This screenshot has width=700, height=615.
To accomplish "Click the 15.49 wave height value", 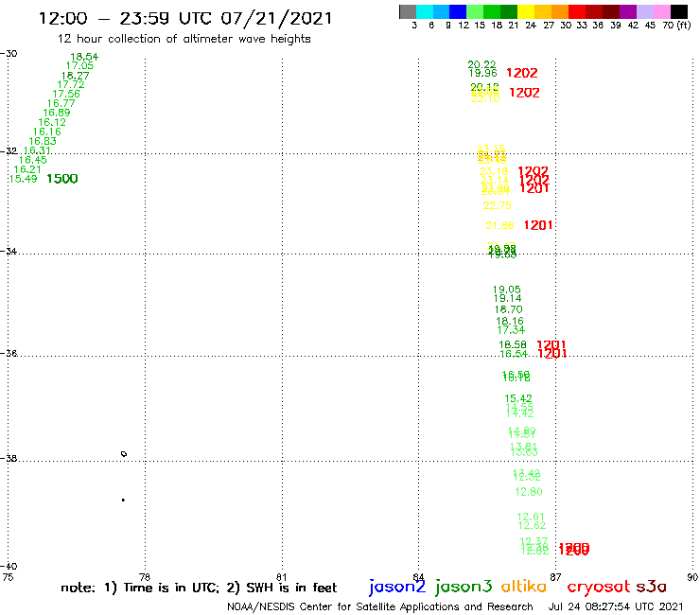I will 23,179.
